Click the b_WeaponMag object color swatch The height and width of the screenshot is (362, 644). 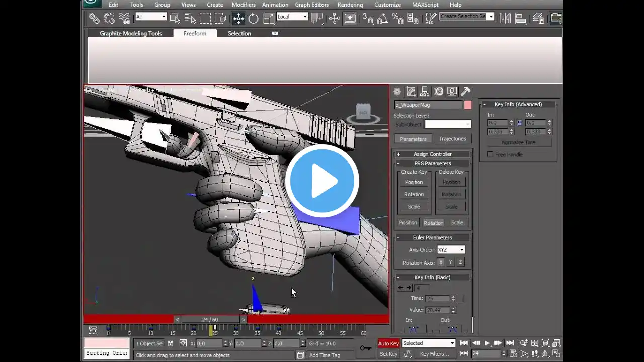click(x=468, y=105)
